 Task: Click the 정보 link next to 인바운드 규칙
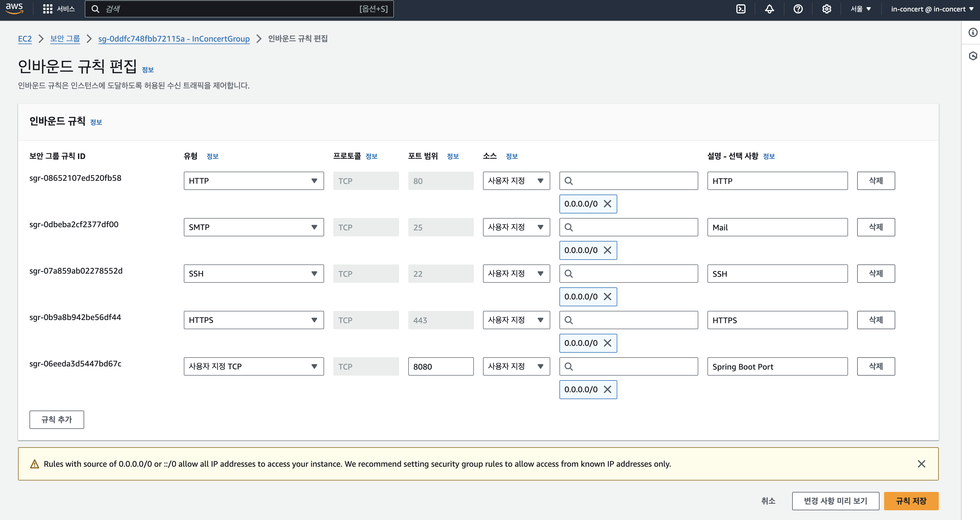96,122
